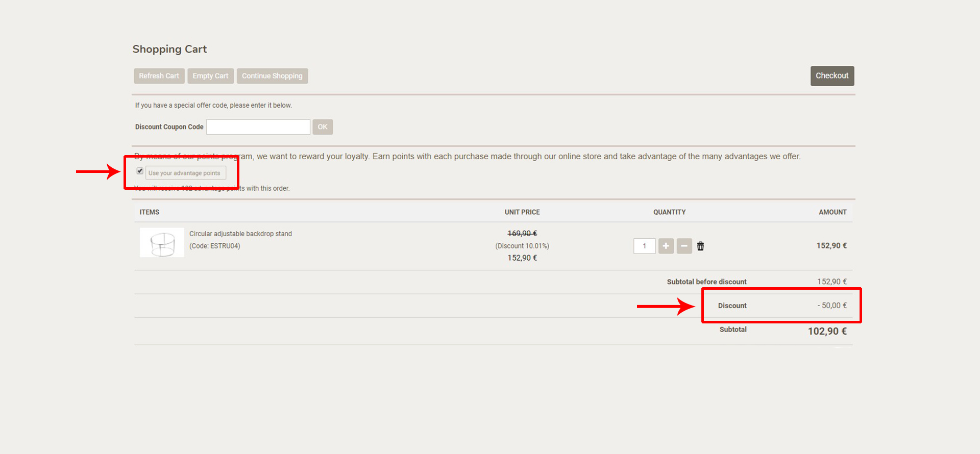
Task: Select the quantity input box
Action: tap(644, 246)
